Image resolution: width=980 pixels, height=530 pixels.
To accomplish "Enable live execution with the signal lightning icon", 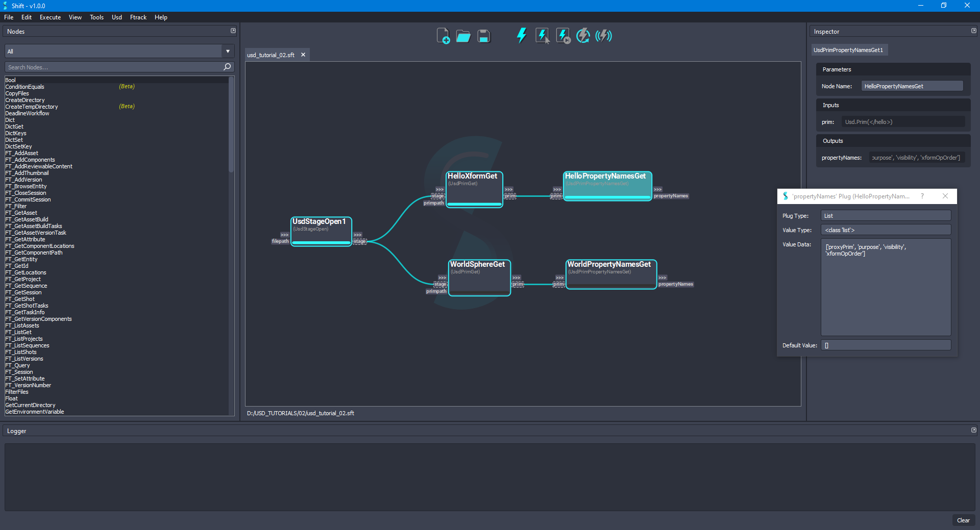I will pos(603,36).
